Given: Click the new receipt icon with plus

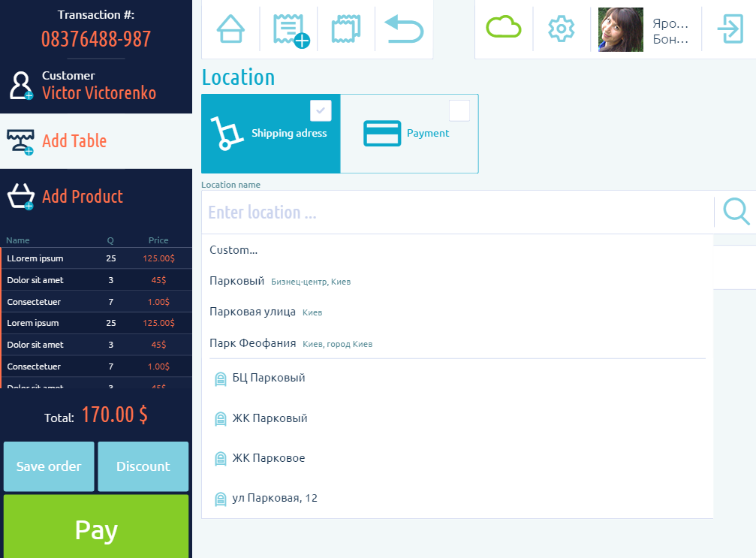Looking at the screenshot, I should point(289,29).
